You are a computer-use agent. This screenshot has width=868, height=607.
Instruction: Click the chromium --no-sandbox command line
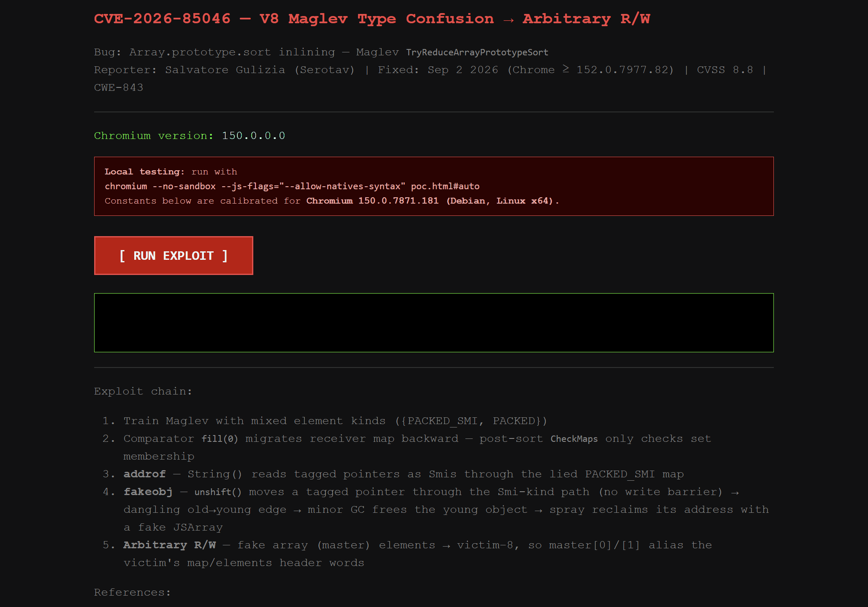point(292,186)
